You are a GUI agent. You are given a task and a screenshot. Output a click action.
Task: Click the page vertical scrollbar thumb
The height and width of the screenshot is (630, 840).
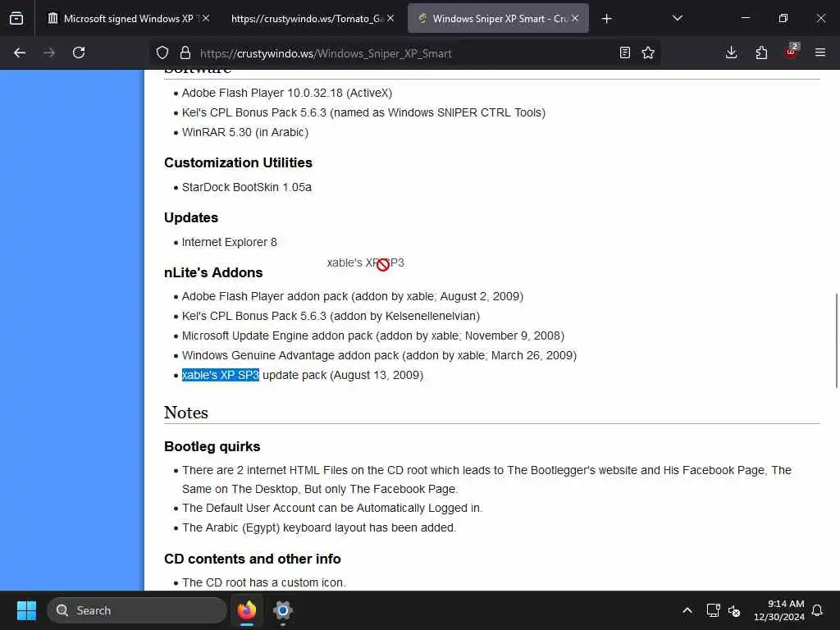coord(836,340)
